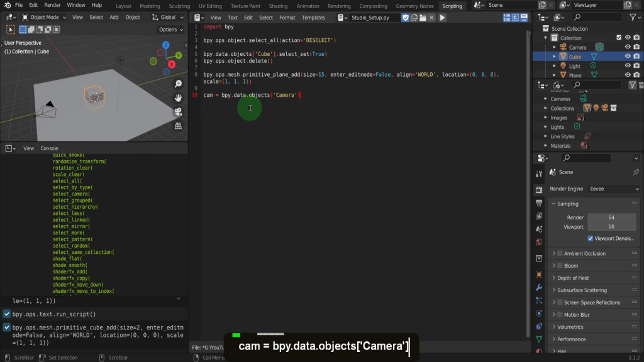Open the Modifier wrench properties tab
Viewport: 644px width, 362px height.
click(539, 287)
